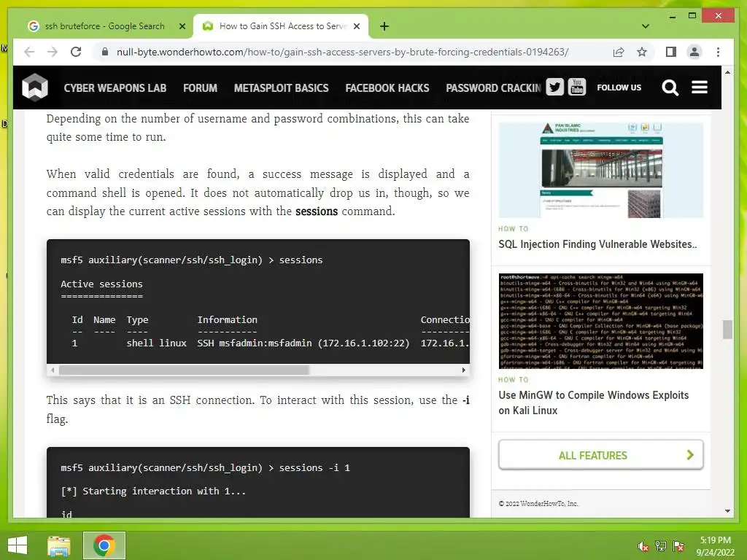Open the Action Center flag icon
The height and width of the screenshot is (560, 747).
678,546
